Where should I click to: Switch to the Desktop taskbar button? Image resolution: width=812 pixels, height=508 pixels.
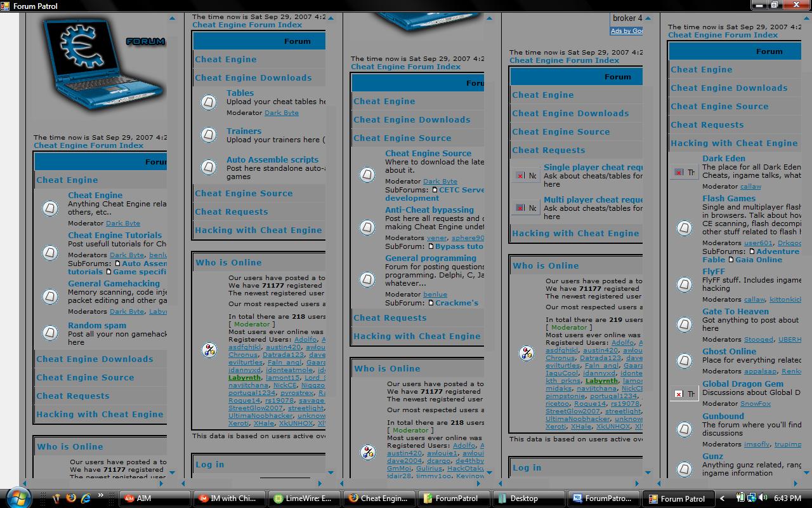530,498
